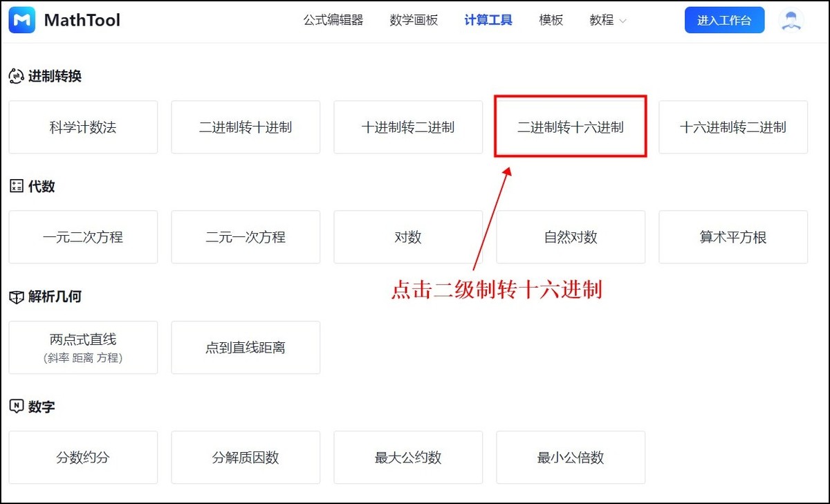Open the 一元二次方程 solver
Image resolution: width=830 pixels, height=504 pixels.
[83, 237]
